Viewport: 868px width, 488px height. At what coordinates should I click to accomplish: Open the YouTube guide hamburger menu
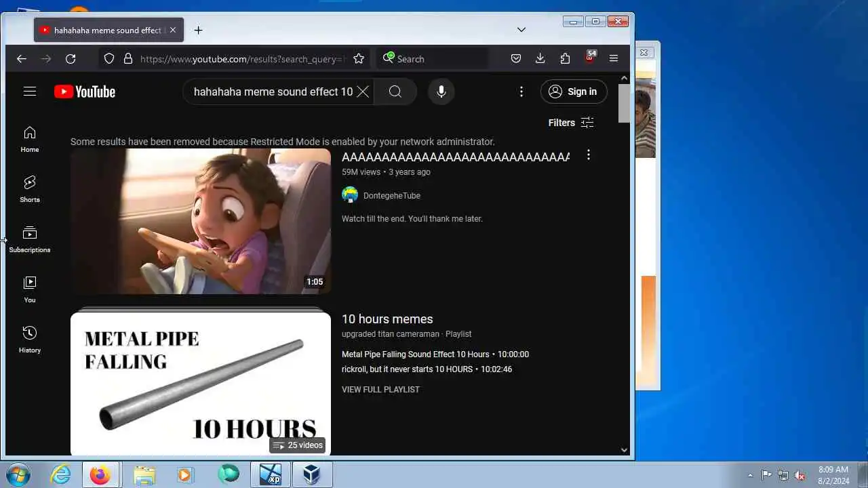30,91
